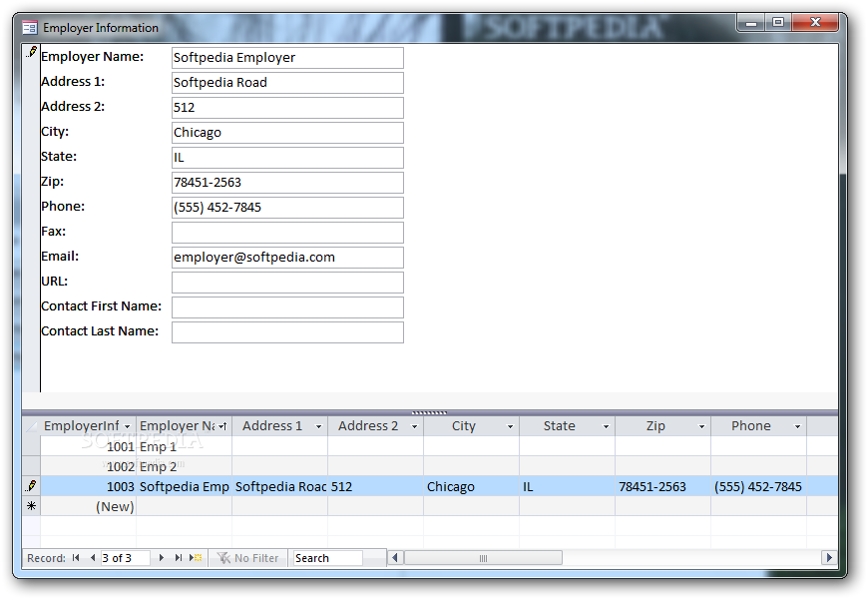Viewport: 868px width, 599px height.
Task: Select the cell with ID 1001
Action: pos(88,446)
